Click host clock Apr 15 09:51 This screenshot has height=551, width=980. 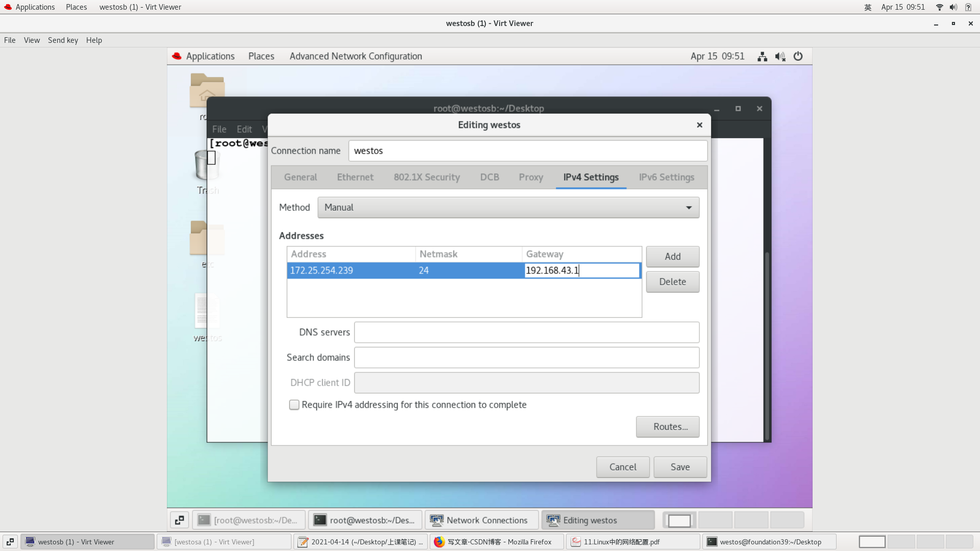tap(902, 7)
